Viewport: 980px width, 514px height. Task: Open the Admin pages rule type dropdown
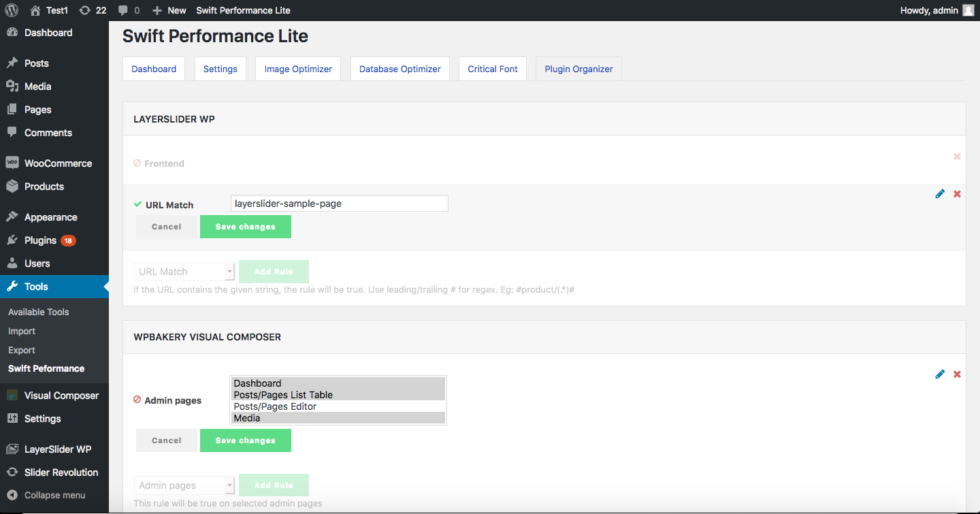tap(184, 485)
